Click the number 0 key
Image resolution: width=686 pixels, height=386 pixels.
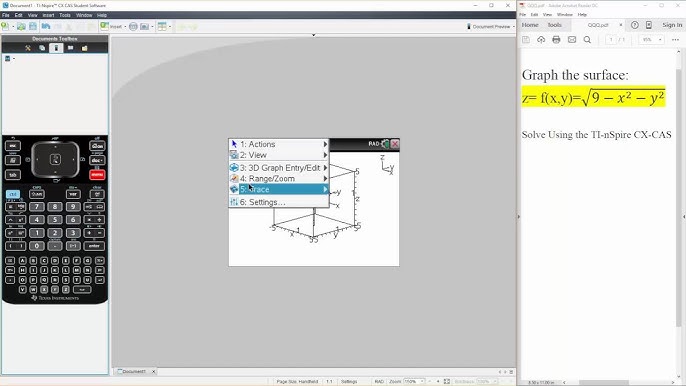tap(37, 246)
